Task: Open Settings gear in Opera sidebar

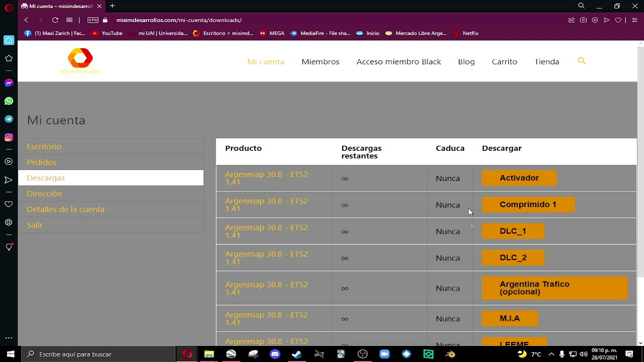Action: click(x=9, y=222)
